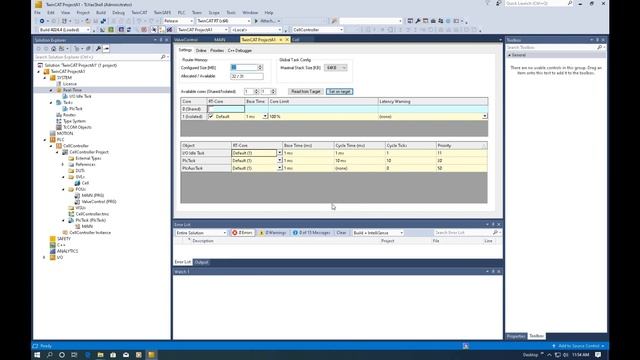Expand the I/O tree node
Image resolution: width=640 pixels, height=360 pixels.
tap(45, 258)
